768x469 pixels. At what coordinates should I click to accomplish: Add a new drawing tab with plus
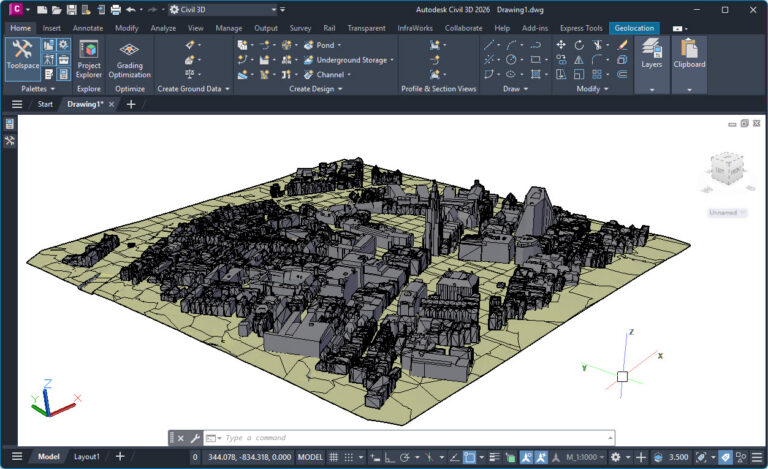pos(131,104)
